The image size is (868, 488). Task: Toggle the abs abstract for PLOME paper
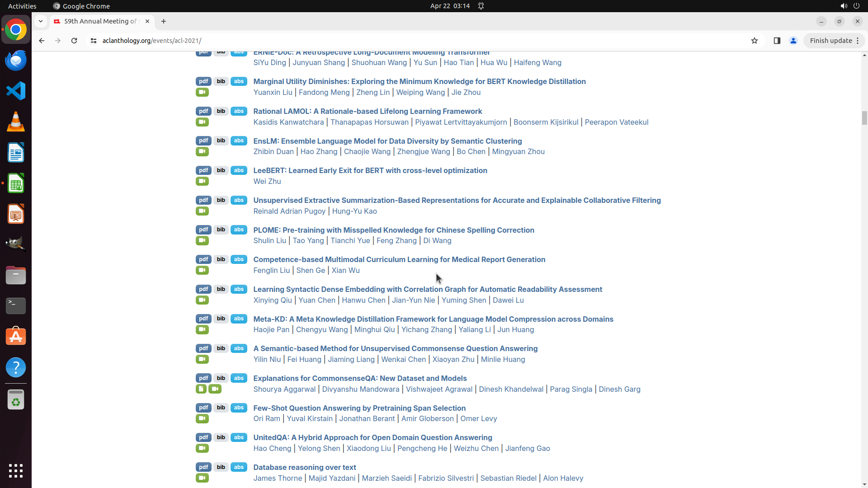click(239, 230)
